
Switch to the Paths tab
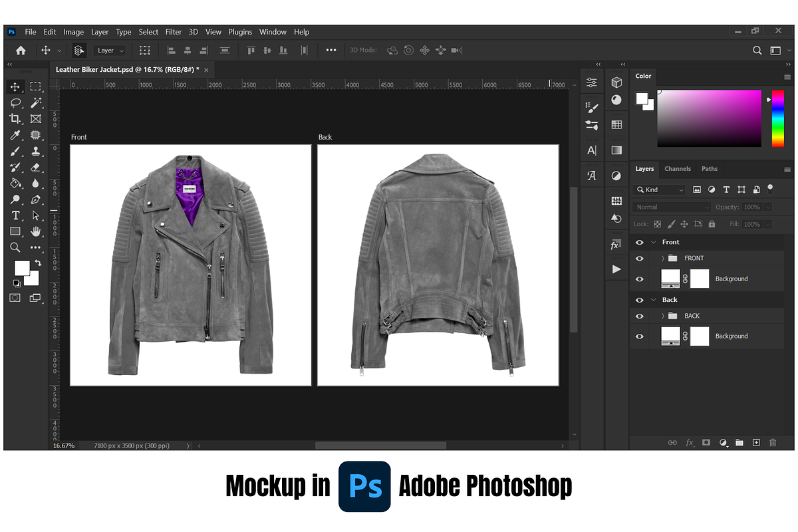click(x=710, y=169)
